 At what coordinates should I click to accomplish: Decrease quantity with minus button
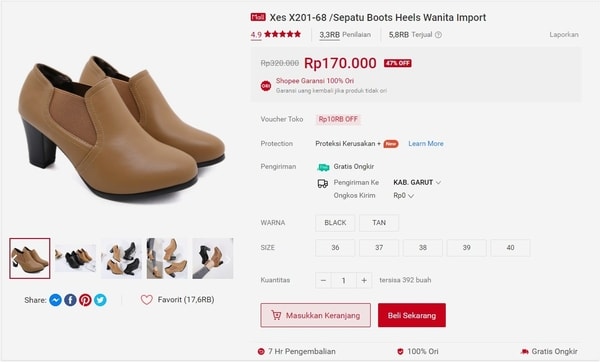[x=323, y=280]
